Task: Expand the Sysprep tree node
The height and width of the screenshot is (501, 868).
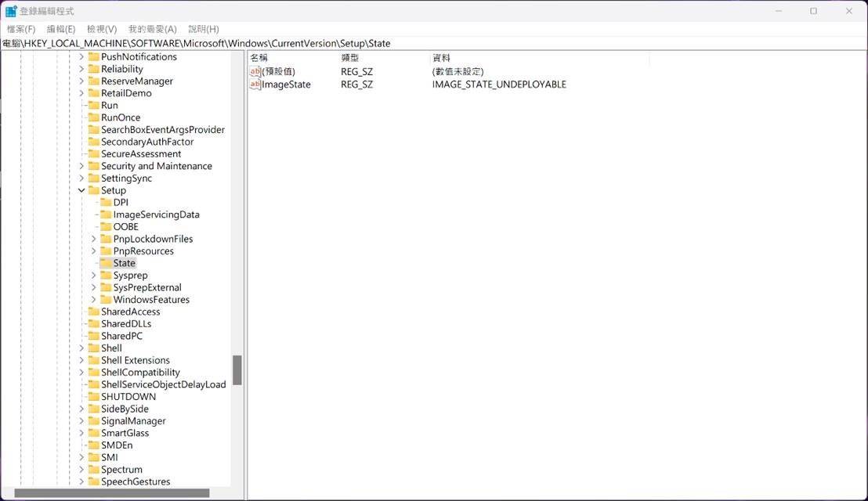Action: [94, 276]
